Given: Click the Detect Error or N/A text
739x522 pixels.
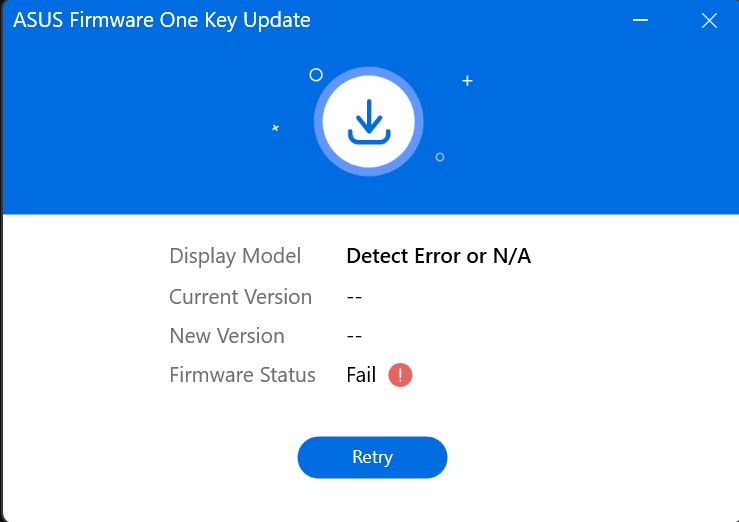Looking at the screenshot, I should coord(439,256).
